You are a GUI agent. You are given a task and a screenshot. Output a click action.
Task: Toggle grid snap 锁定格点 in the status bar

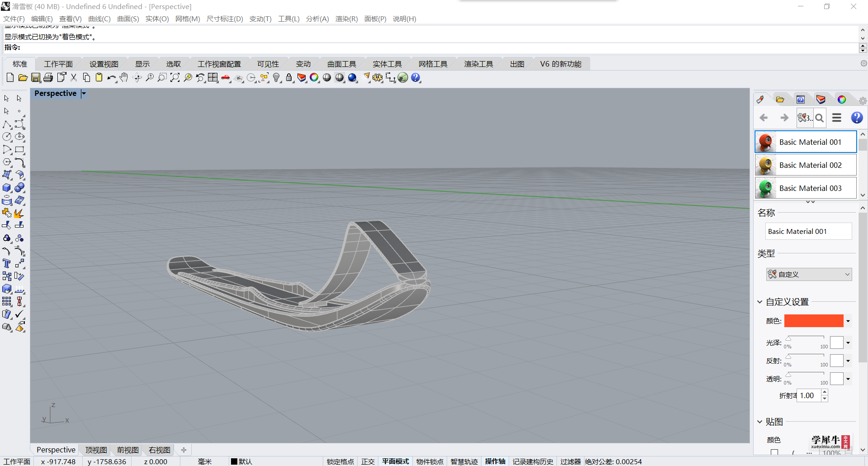340,461
